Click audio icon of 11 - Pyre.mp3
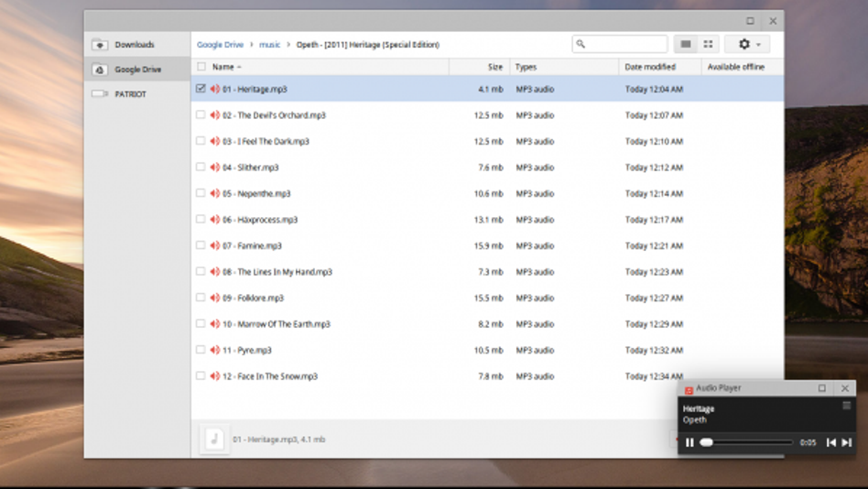868x489 pixels. tap(215, 350)
